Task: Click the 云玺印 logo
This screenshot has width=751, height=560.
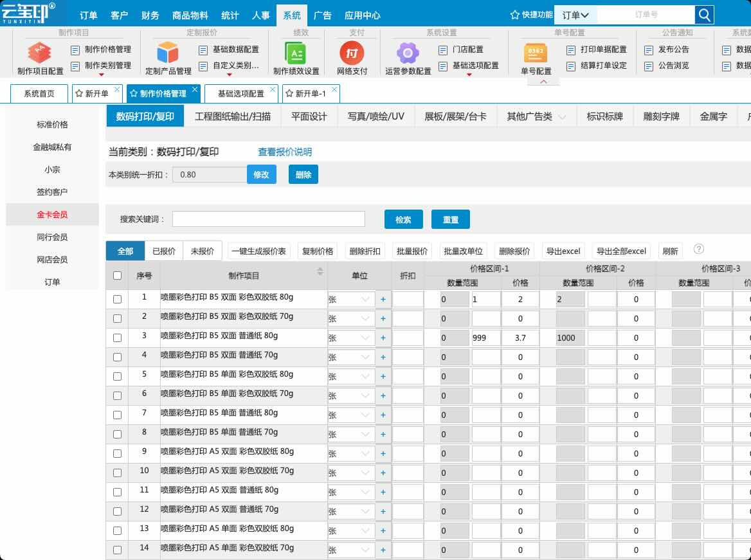Action: [28, 13]
